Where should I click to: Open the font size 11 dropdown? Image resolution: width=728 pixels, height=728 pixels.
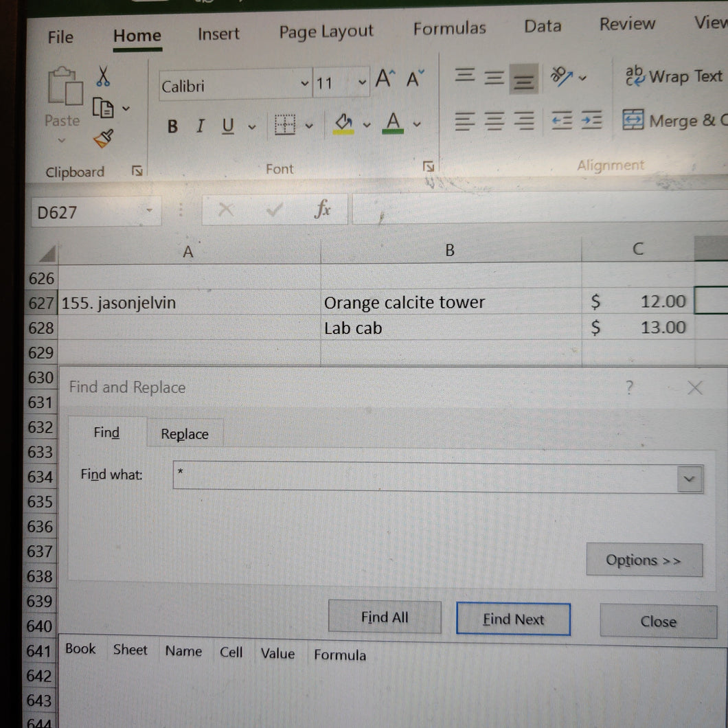point(362,82)
